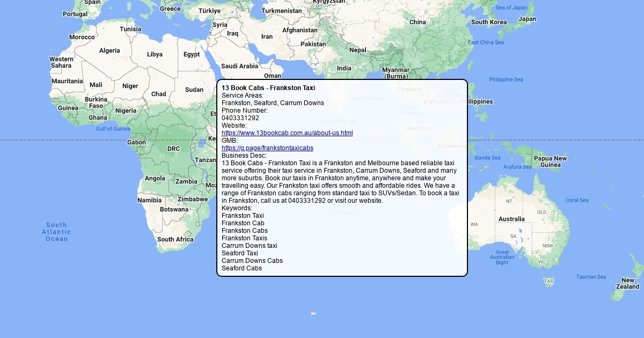Click the Great Australian Bight label

pyautogui.click(x=502, y=258)
